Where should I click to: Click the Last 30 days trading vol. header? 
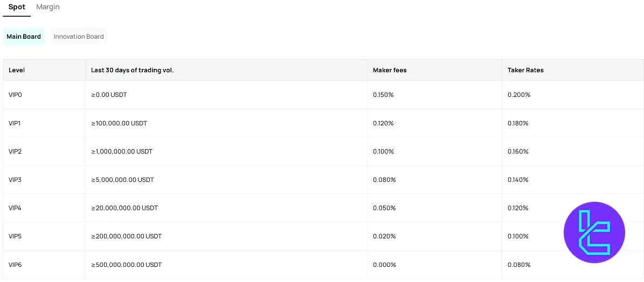coord(132,70)
